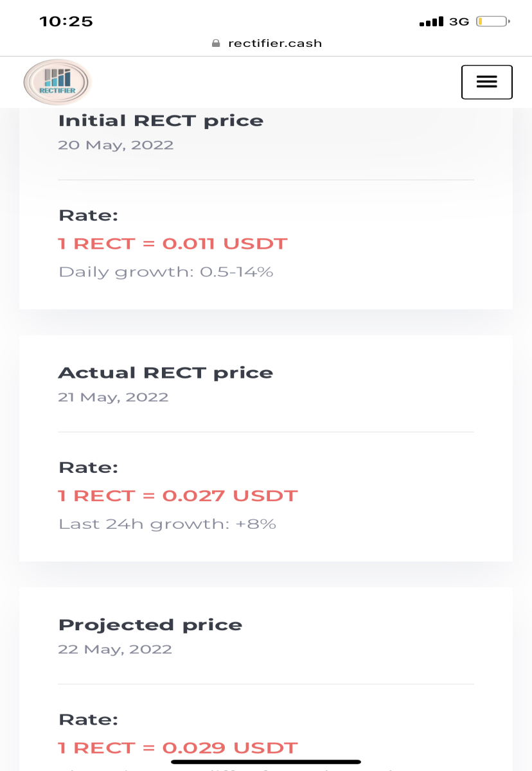Tap the Rectifier logo
The image size is (532, 771).
click(x=57, y=82)
